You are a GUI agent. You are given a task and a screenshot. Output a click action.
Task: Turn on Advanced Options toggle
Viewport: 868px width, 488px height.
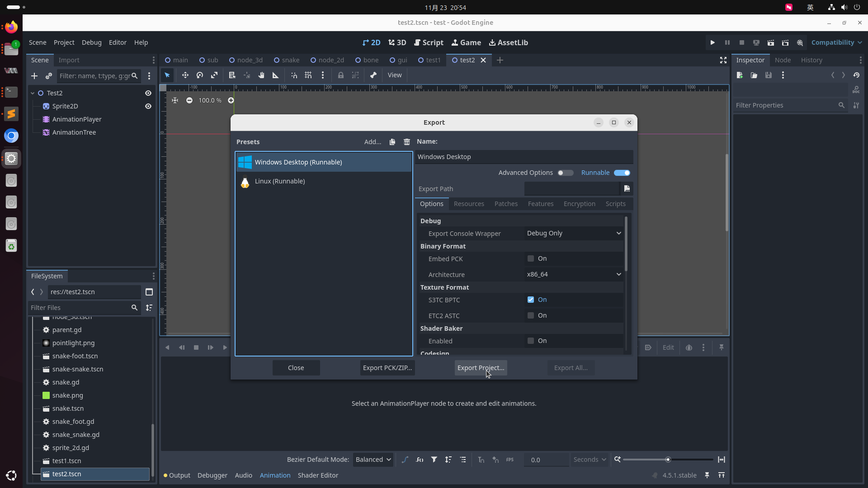[565, 173]
